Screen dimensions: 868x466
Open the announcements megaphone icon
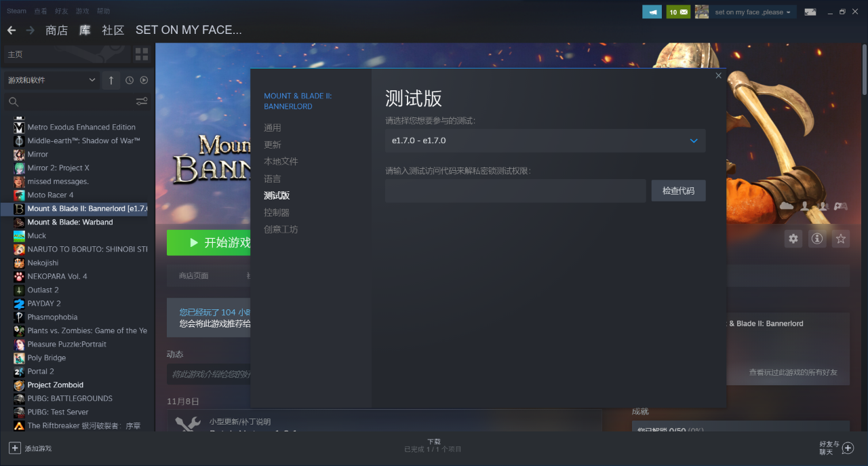click(652, 12)
